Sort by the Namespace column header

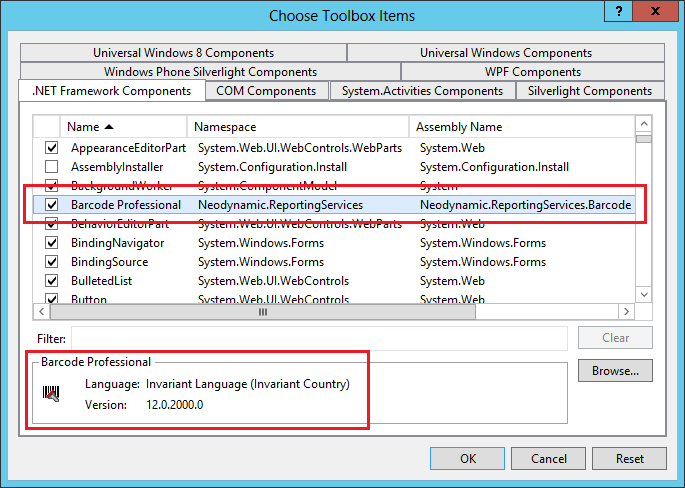298,127
